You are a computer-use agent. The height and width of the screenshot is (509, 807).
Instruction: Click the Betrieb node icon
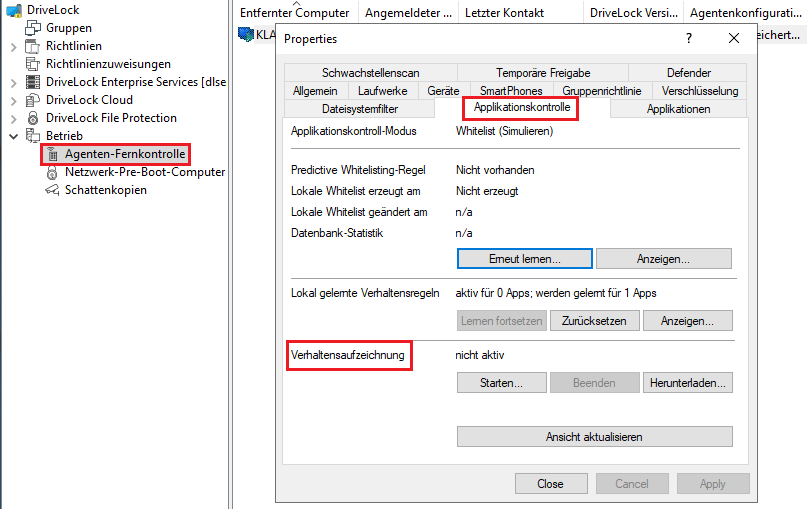pos(33,136)
